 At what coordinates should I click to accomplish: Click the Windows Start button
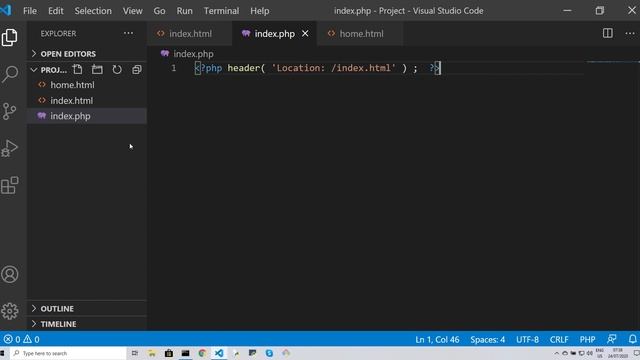pyautogui.click(x=2, y=353)
